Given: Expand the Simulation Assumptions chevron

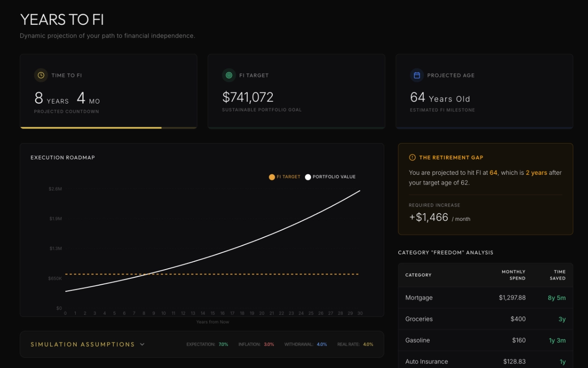Looking at the screenshot, I should [x=142, y=344].
